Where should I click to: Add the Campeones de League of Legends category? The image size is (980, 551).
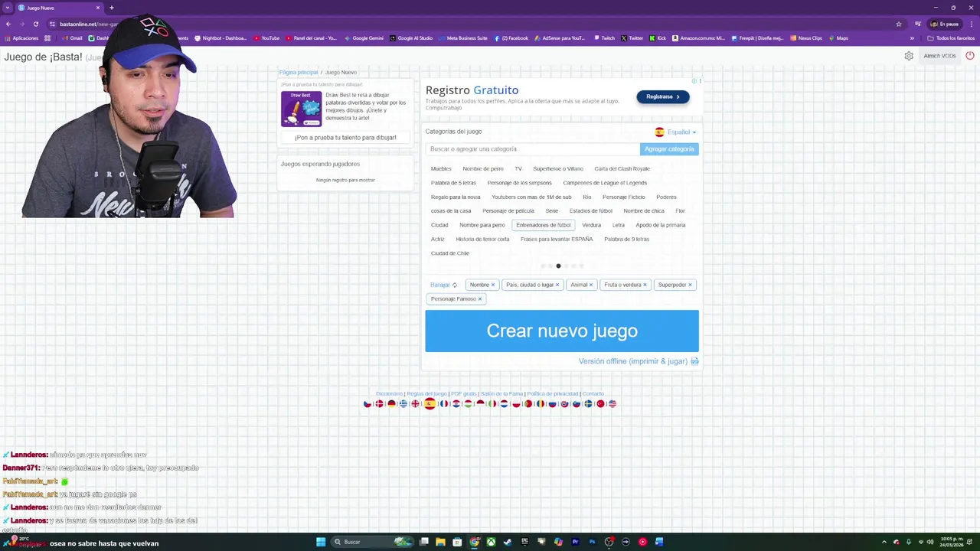click(605, 183)
